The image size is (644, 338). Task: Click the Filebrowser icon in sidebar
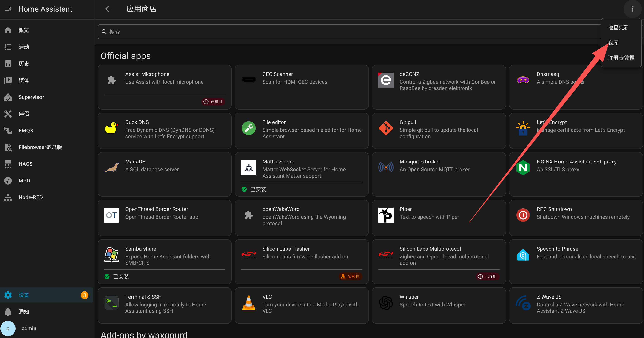pos(8,147)
